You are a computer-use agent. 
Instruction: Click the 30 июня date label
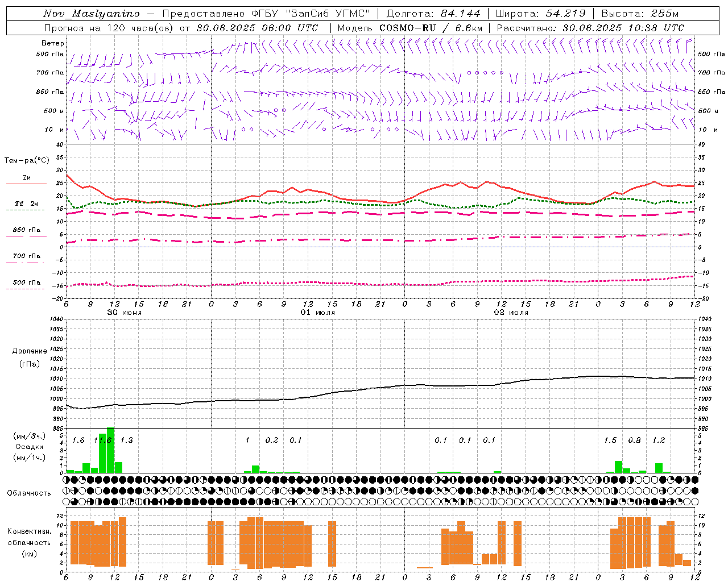pos(125,313)
